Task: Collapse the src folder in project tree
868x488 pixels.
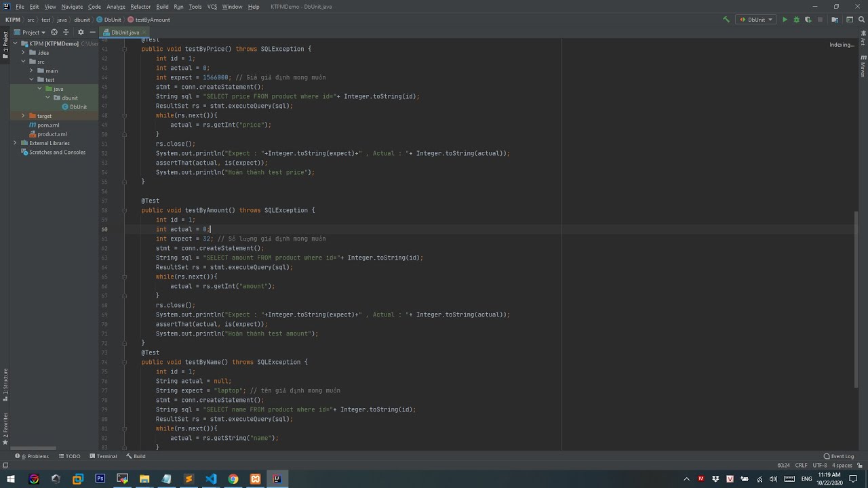Action: [22, 62]
